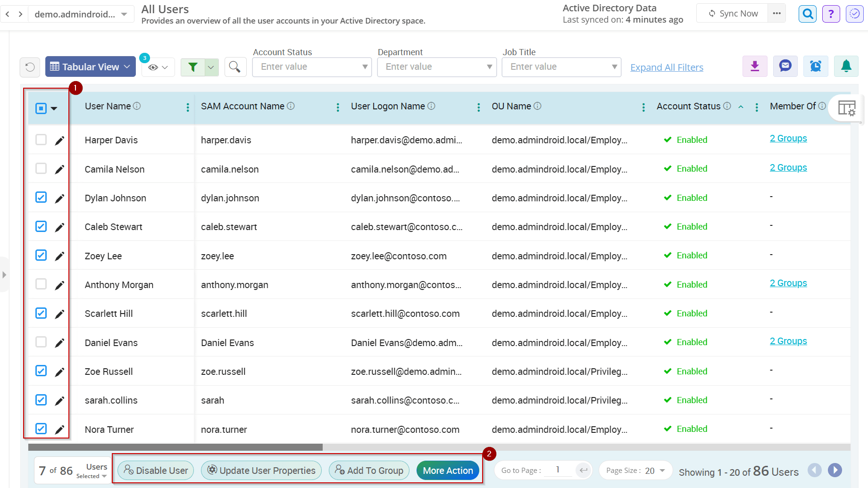This screenshot has width=868, height=488.
Task: Sort by the Account Status sort arrow
Action: click(741, 107)
